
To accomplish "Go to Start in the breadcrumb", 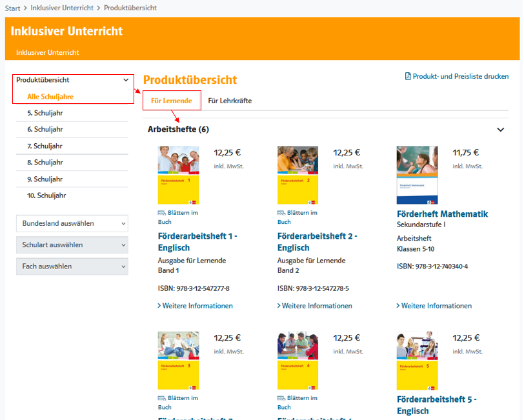I will (x=12, y=8).
